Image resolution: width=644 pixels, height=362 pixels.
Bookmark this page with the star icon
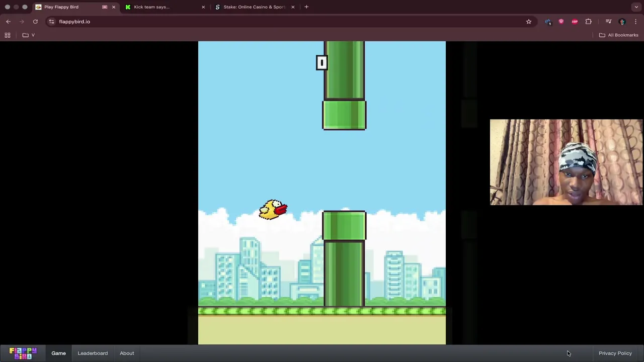[529, 22]
